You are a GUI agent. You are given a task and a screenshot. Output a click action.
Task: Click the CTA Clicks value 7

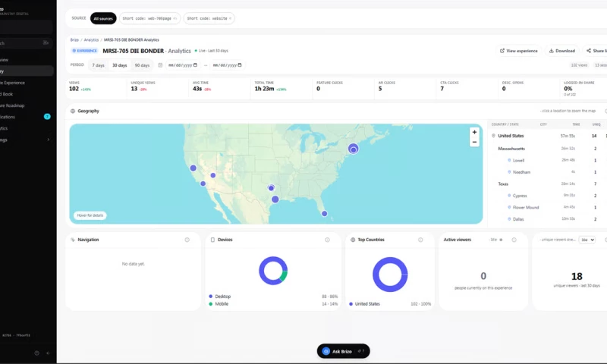(442, 89)
